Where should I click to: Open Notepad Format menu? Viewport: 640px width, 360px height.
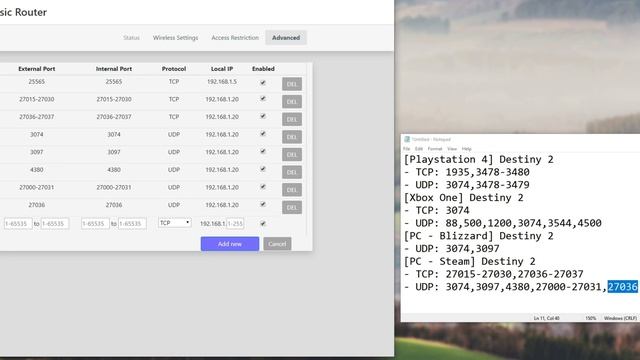click(x=435, y=149)
